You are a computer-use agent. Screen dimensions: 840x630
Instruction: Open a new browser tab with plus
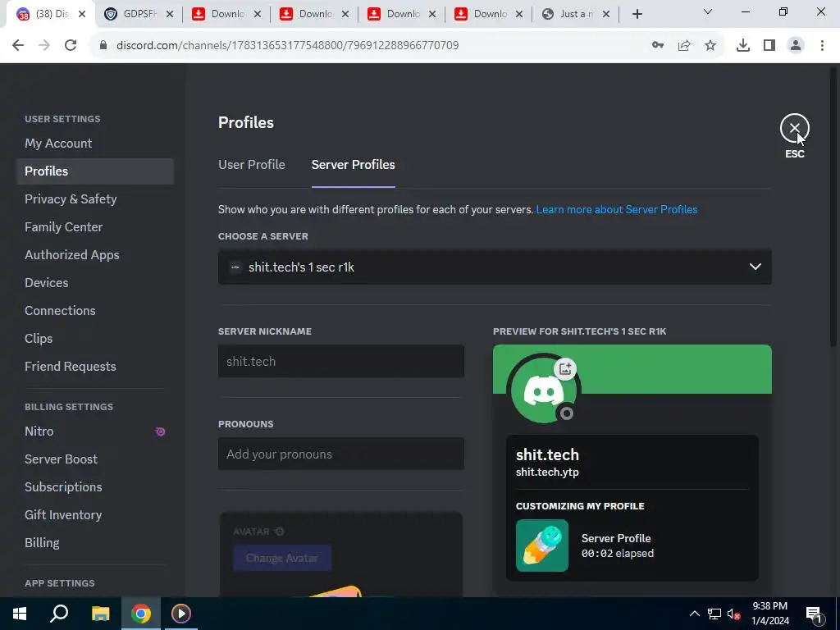coord(637,14)
